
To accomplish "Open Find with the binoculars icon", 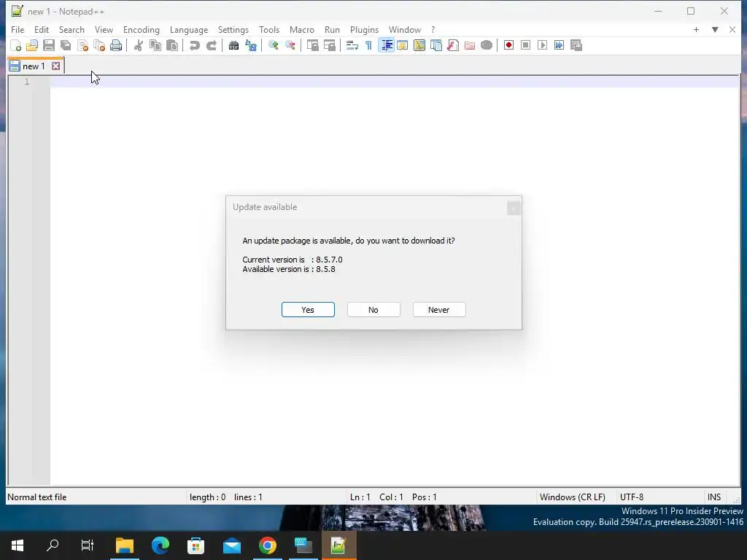I will tap(233, 45).
